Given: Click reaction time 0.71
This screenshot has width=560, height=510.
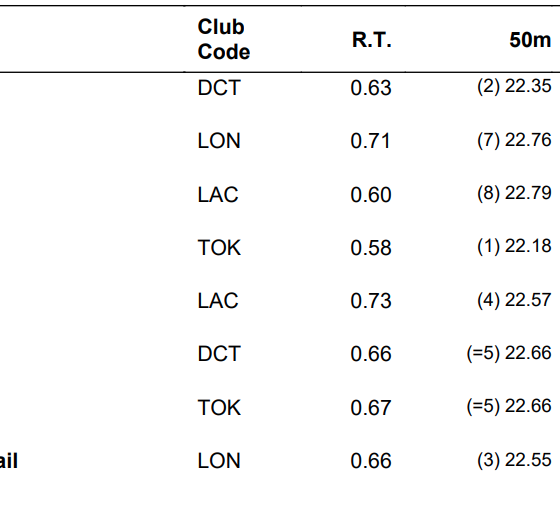Looking at the screenshot, I should [x=370, y=141].
